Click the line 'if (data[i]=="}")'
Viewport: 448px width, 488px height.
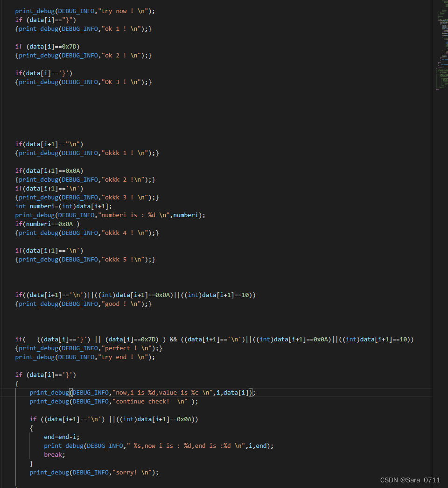46,20
